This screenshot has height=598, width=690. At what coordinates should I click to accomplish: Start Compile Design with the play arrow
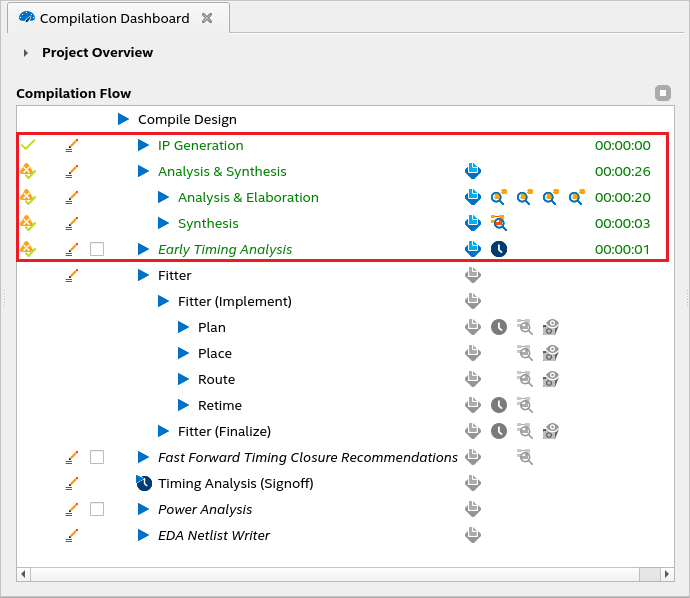[124, 119]
